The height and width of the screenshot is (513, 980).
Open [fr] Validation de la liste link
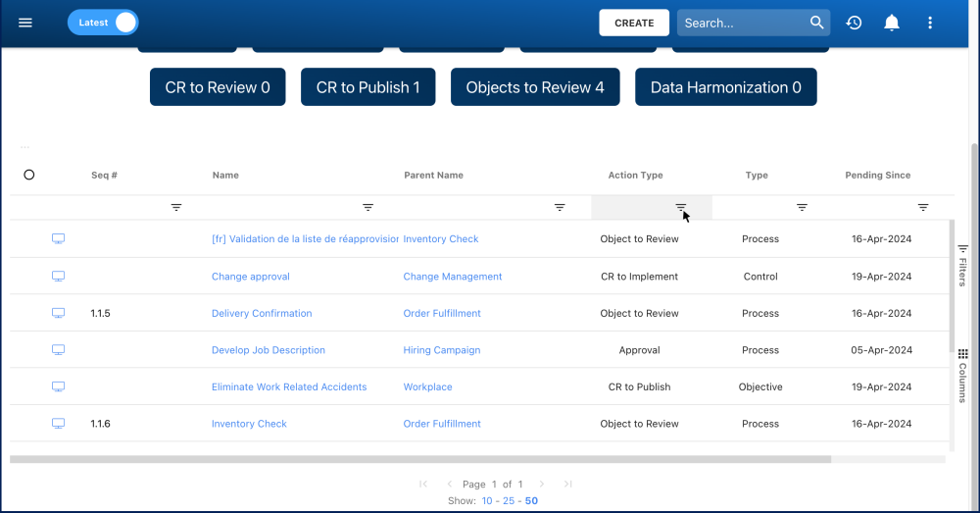click(x=305, y=239)
